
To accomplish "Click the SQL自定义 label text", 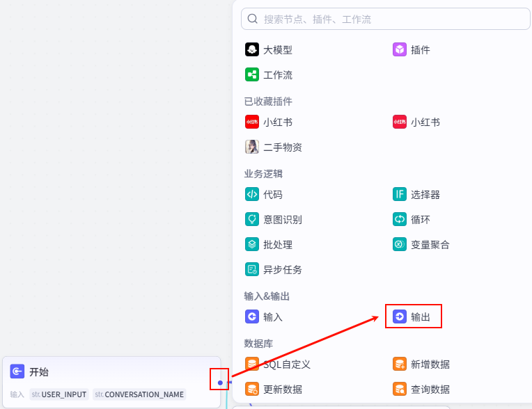I will pos(287,364).
